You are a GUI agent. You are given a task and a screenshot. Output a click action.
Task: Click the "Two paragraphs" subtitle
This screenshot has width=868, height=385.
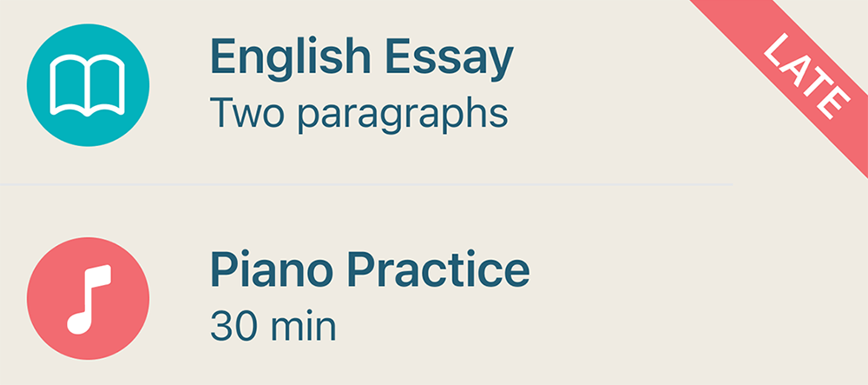[x=358, y=114]
